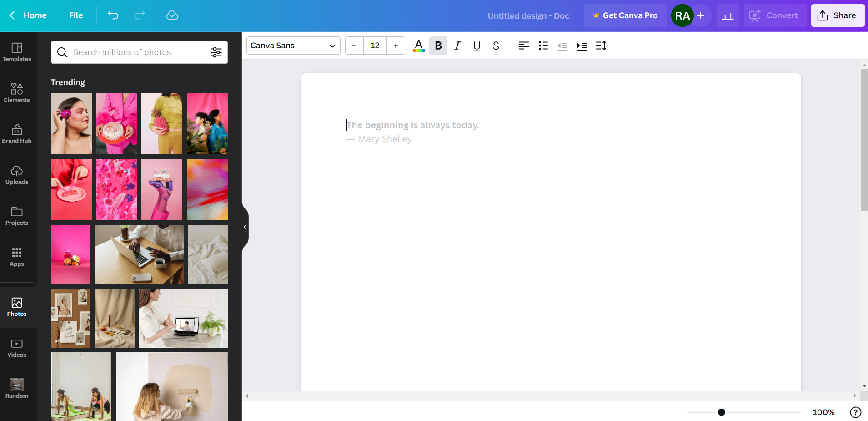Open the Projects panel
Screen dimensions: 868x421
(x=17, y=216)
